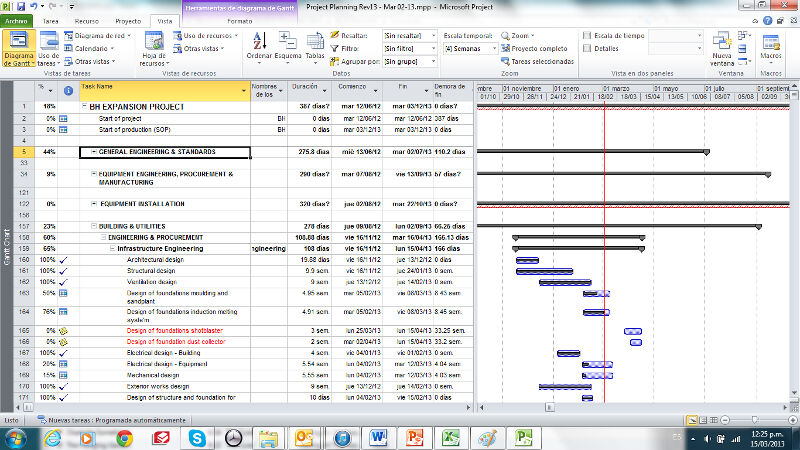Open Task Name column filter dropdown

tap(244, 92)
